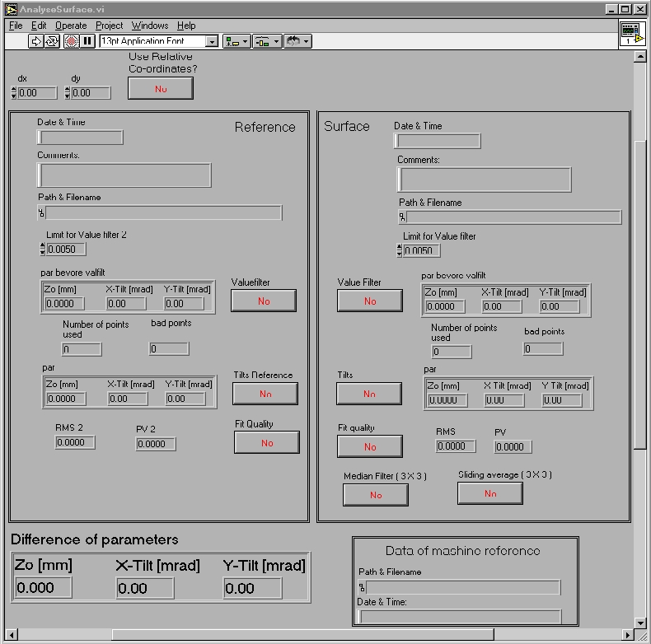Click the Surface path browse icon
The height and width of the screenshot is (644, 651).
[402, 217]
